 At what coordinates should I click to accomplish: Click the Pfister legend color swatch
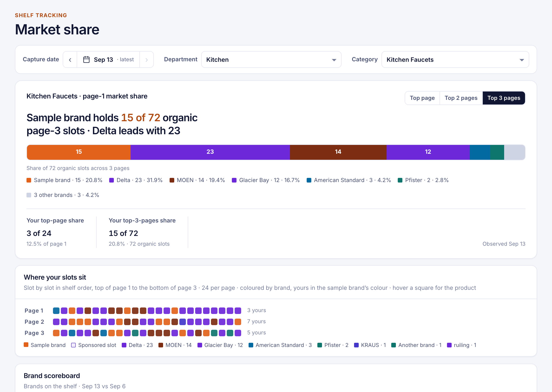(x=400, y=180)
